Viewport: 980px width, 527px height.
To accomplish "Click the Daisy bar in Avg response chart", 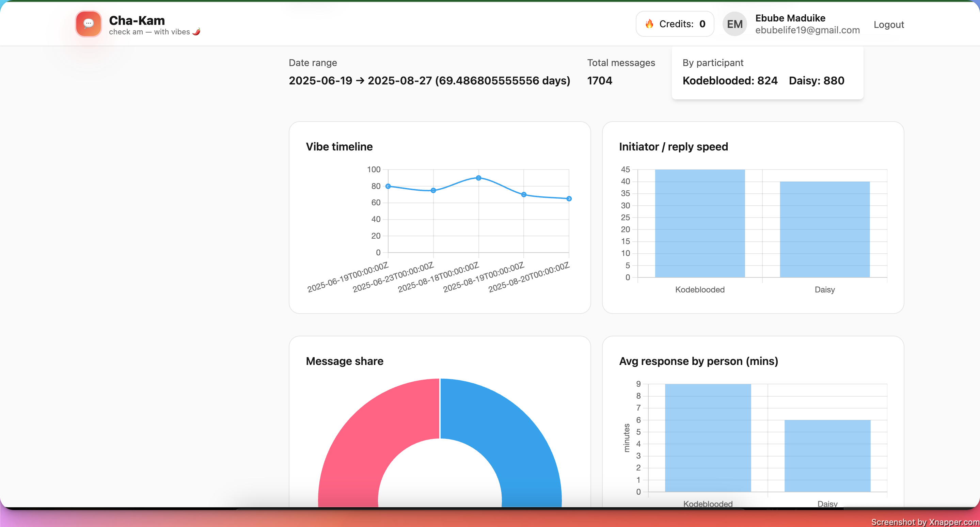I will (827, 456).
